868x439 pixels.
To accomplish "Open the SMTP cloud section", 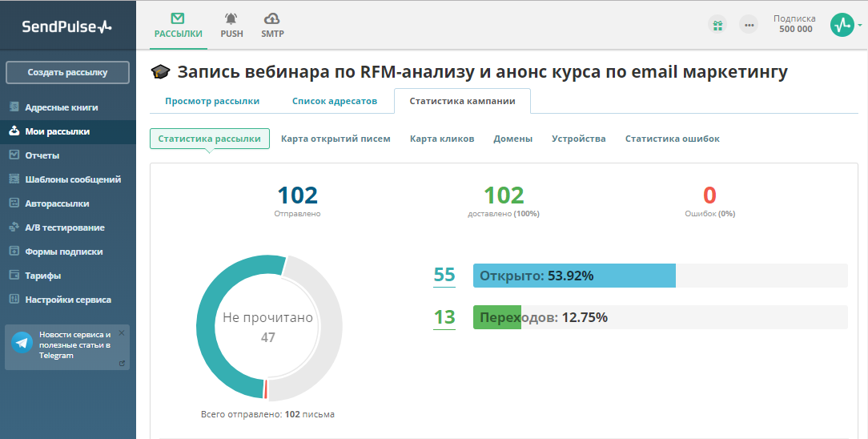I will point(272,25).
